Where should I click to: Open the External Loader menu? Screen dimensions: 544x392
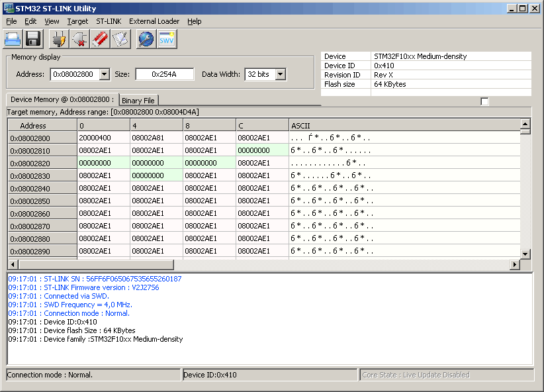(154, 21)
